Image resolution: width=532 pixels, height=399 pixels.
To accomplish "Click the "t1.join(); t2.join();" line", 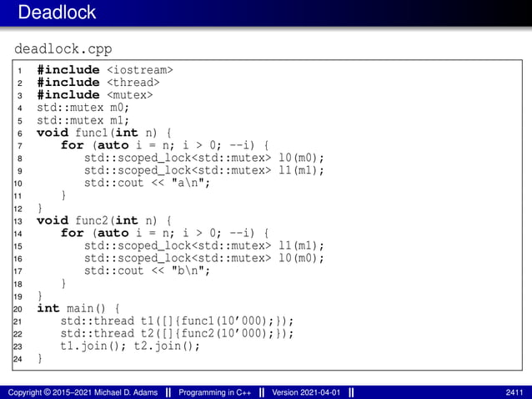I will tap(130, 346).
